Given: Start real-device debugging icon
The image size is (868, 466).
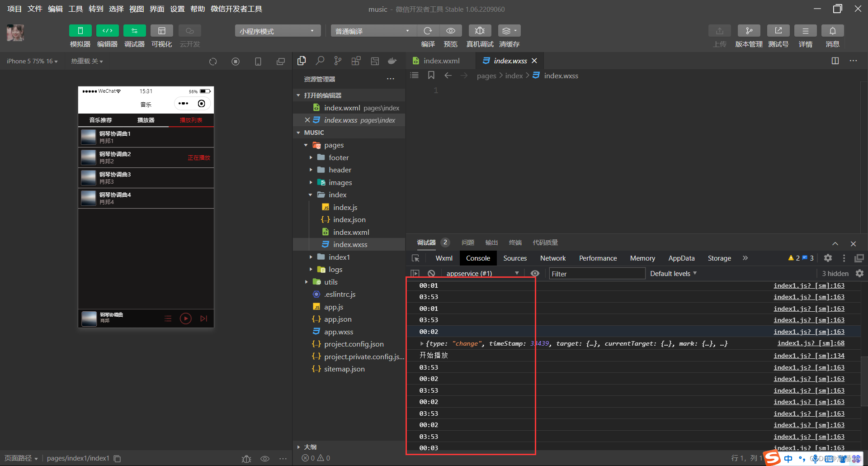Looking at the screenshot, I should 480,31.
